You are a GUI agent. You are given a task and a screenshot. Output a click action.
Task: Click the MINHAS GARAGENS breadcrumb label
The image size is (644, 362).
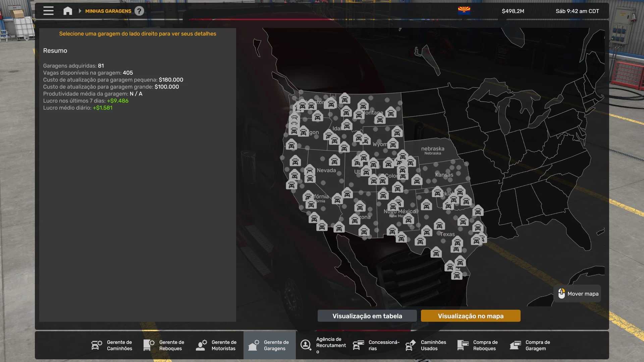pyautogui.click(x=108, y=11)
